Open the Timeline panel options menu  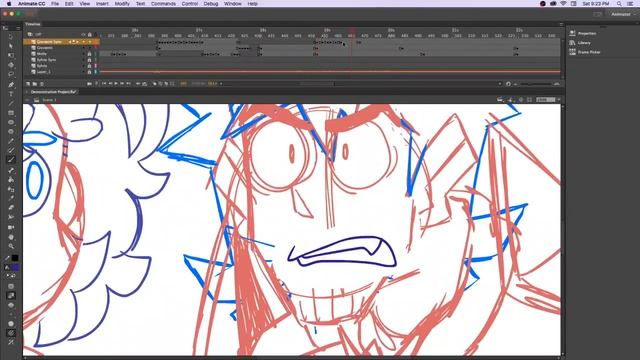tap(561, 24)
